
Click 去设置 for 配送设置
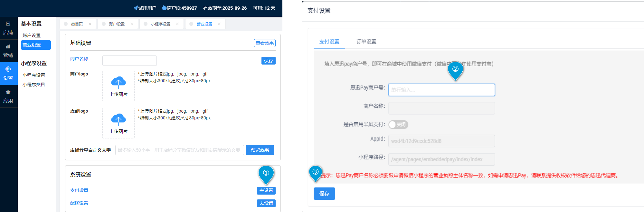click(x=266, y=203)
